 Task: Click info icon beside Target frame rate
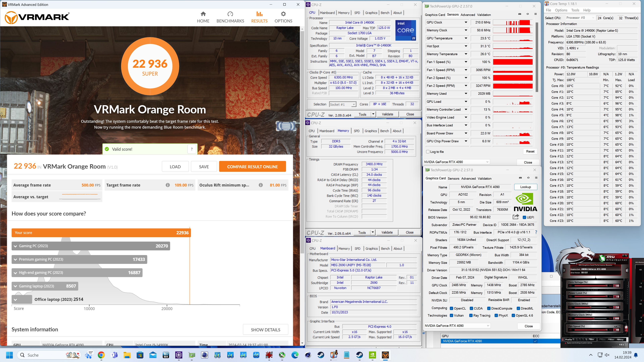click(x=168, y=185)
